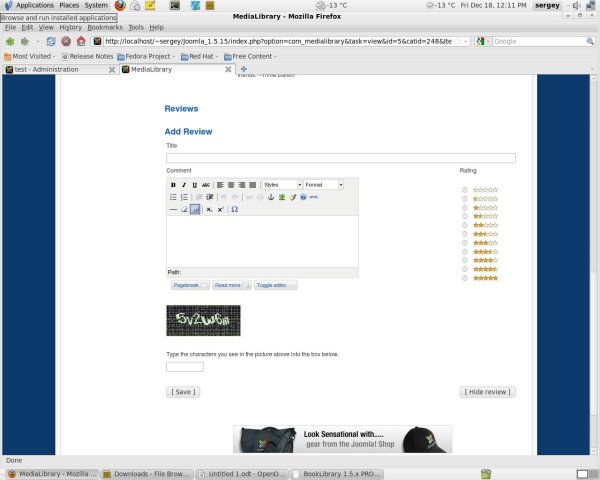Select the two-star rating radio button
This screenshot has width=600, height=480.
tap(465, 225)
